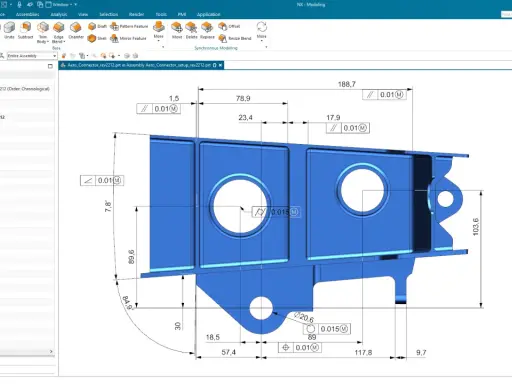
Task: Click the navigator horizontal scrollbar right arrow
Action: 51,351
